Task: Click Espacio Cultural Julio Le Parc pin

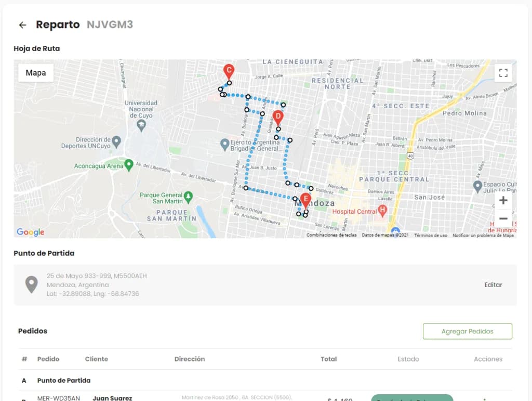Action: (x=477, y=186)
